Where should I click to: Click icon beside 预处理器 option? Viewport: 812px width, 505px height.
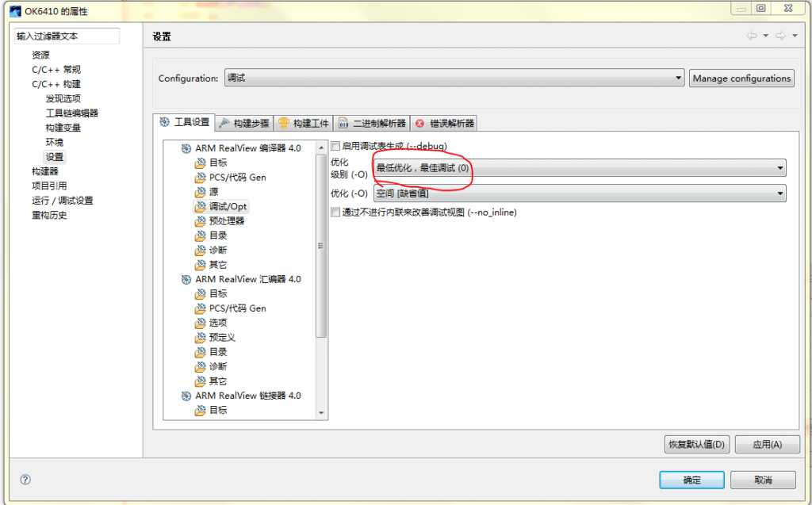coord(201,221)
